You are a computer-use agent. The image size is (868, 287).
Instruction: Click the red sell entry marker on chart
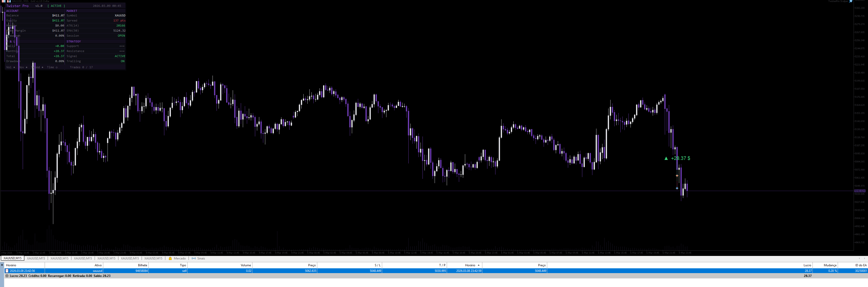click(x=677, y=176)
